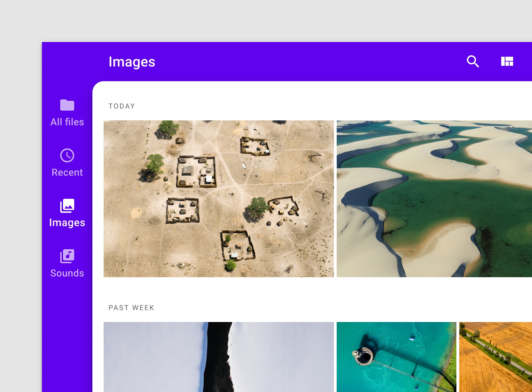Open the search icon in the top bar
Image resolution: width=532 pixels, height=392 pixels.
tap(473, 62)
